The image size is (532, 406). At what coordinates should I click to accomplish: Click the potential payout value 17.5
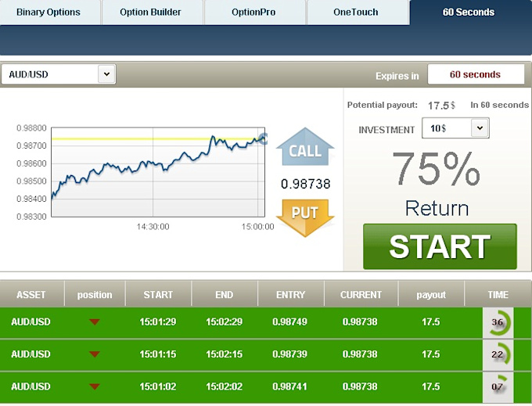click(438, 106)
